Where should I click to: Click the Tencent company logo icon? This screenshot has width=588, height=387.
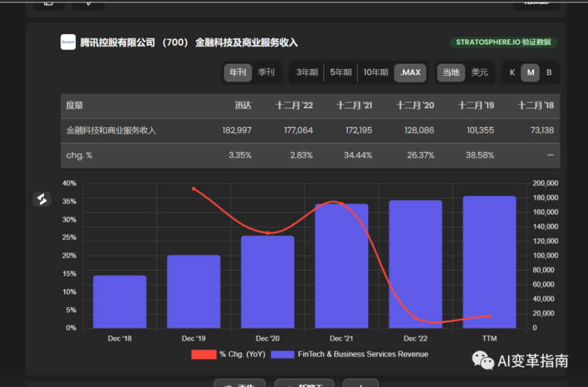click(x=68, y=42)
